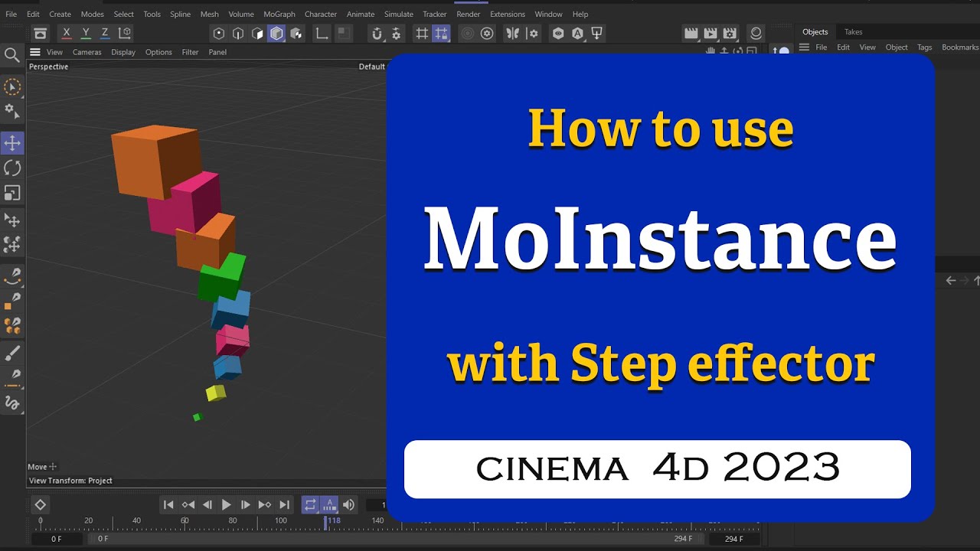The width and height of the screenshot is (980, 551).
Task: Open snap settings gear icon
Action: [396, 33]
